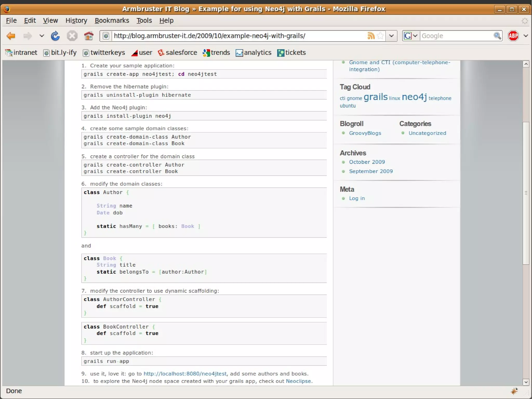Click the search magnifier icon
Viewport: 532px width, 399px height.
point(497,36)
